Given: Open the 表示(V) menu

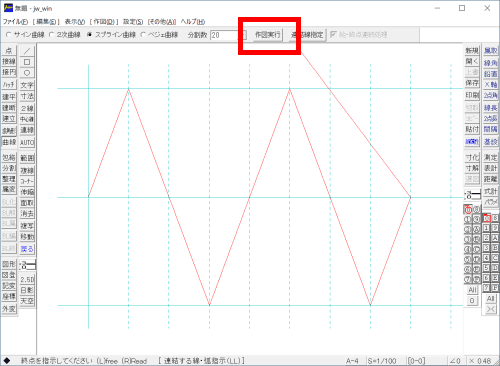Looking at the screenshot, I should click(75, 22).
